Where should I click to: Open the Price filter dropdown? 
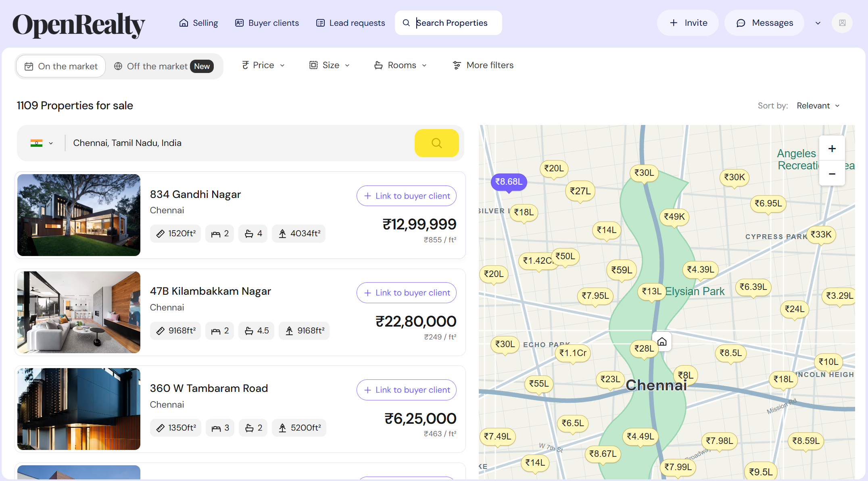(x=263, y=65)
